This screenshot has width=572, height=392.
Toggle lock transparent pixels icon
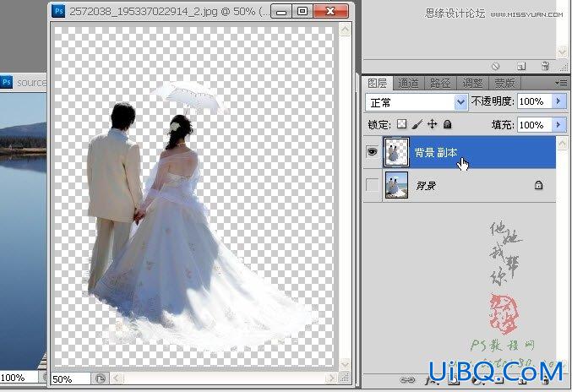(x=401, y=124)
